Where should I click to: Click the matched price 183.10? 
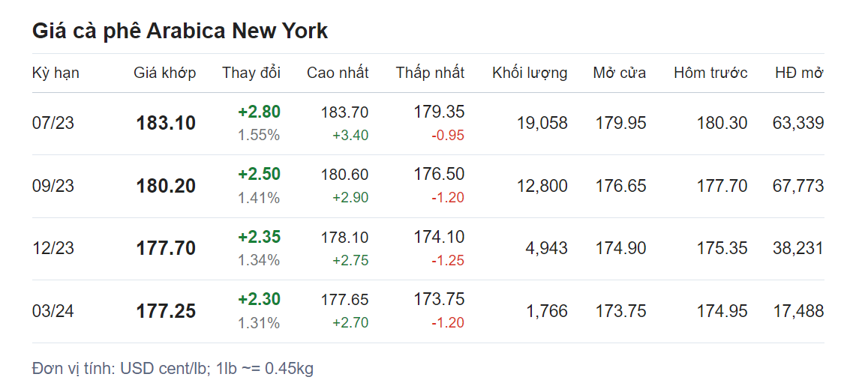pyautogui.click(x=166, y=124)
